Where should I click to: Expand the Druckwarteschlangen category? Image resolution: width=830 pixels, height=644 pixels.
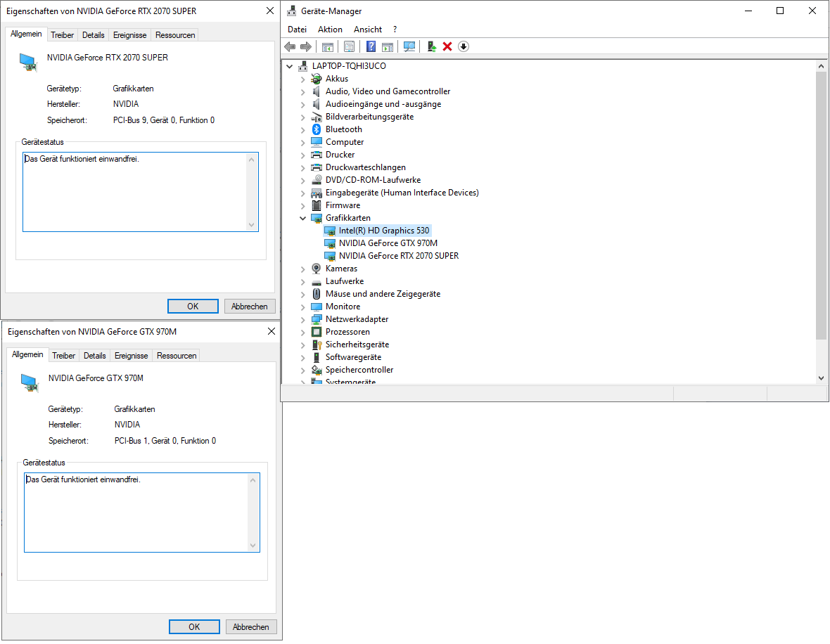(x=302, y=168)
